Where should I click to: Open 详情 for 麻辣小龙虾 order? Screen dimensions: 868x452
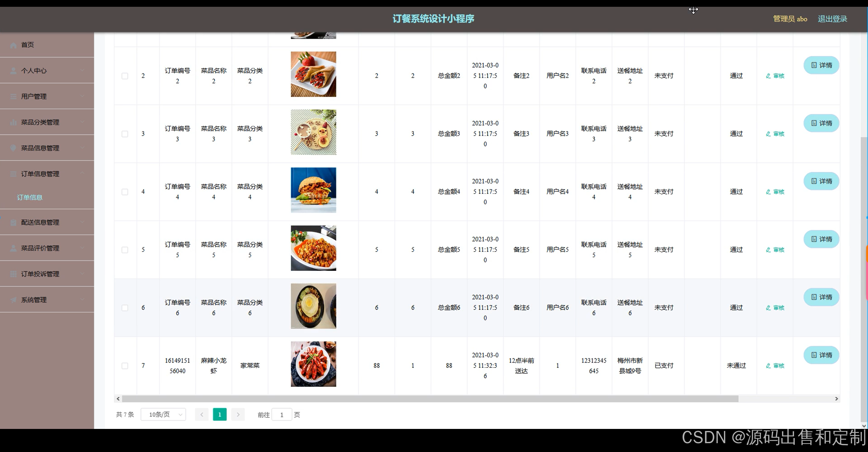click(x=821, y=355)
